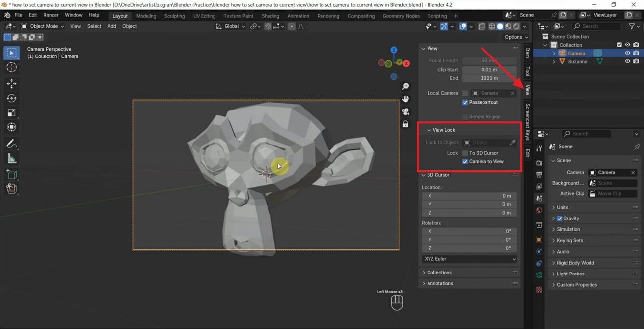Expand the Rigid Body World panel

(554, 263)
